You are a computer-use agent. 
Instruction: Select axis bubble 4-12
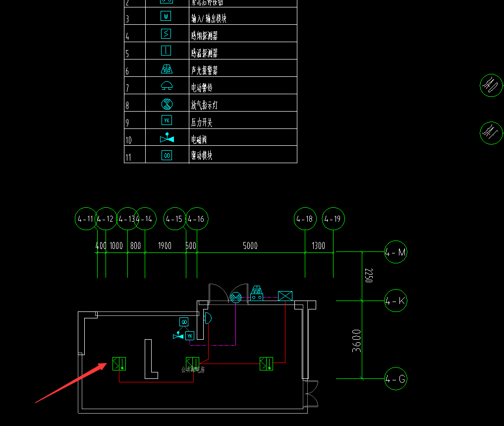106,219
